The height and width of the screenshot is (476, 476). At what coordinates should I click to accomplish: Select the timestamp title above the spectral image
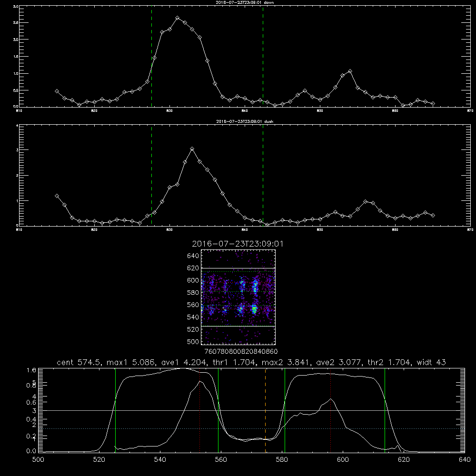click(238, 244)
